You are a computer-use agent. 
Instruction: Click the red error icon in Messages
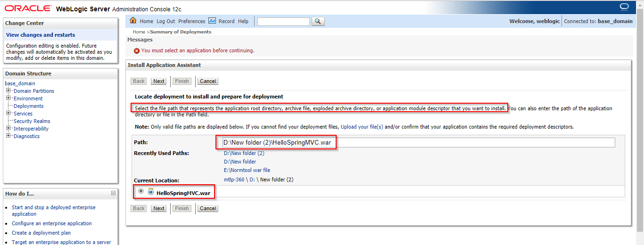click(137, 50)
